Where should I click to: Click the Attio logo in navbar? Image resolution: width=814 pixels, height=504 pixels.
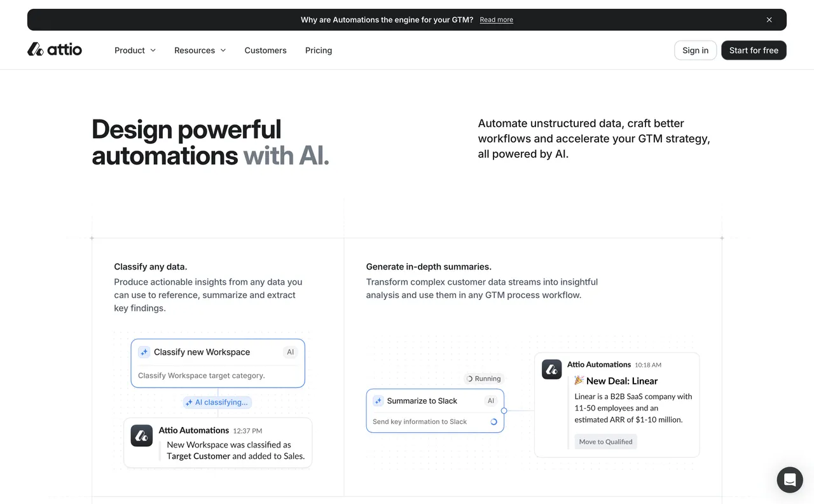(55, 50)
